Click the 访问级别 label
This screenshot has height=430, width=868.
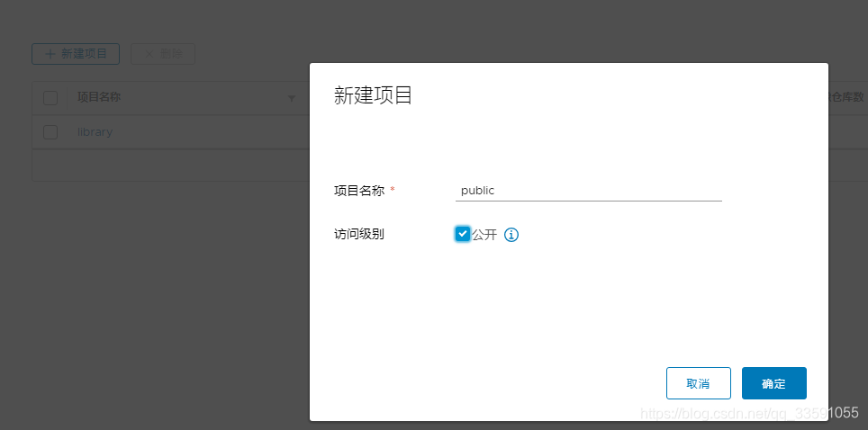[359, 235]
